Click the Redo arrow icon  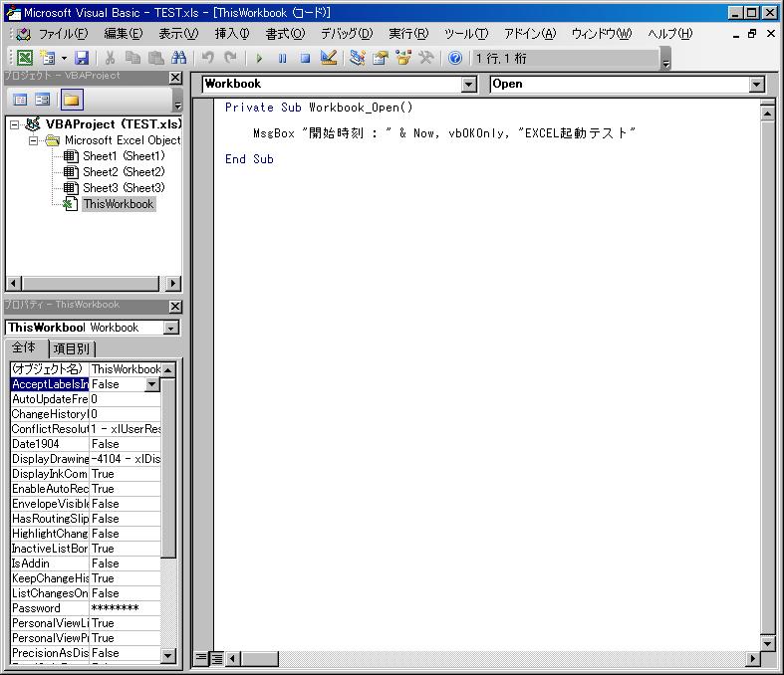click(230, 58)
